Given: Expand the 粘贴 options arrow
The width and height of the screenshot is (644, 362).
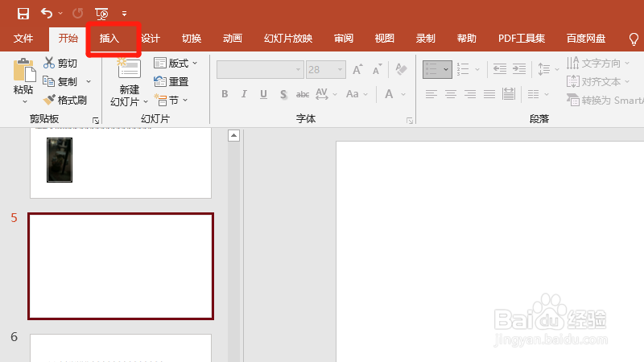Looking at the screenshot, I should click(x=25, y=101).
